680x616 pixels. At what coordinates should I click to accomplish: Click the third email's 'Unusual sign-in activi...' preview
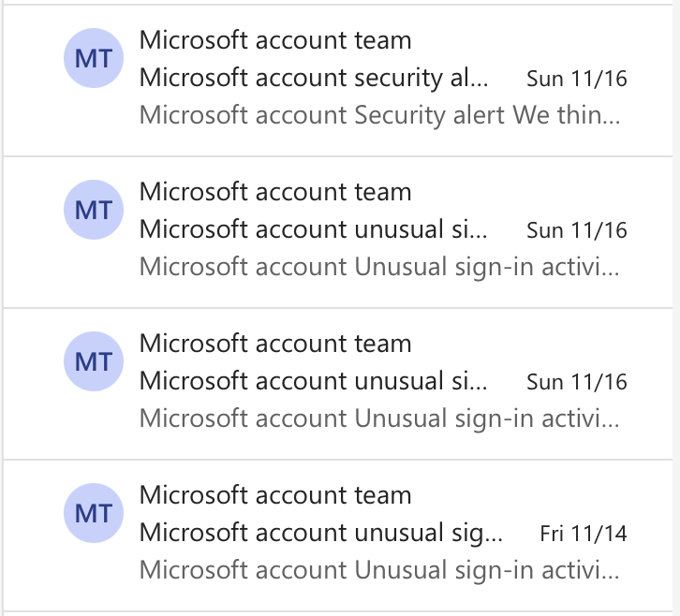coord(379,418)
